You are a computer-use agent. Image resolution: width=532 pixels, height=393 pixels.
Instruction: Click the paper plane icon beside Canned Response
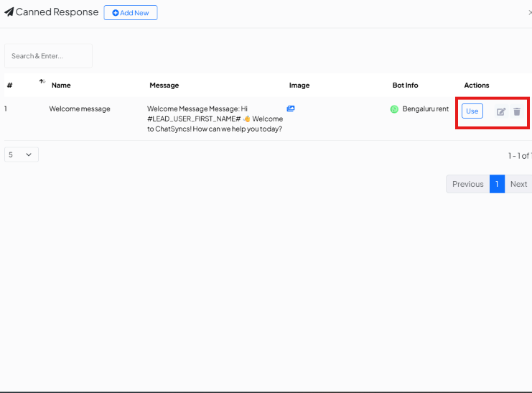click(9, 12)
